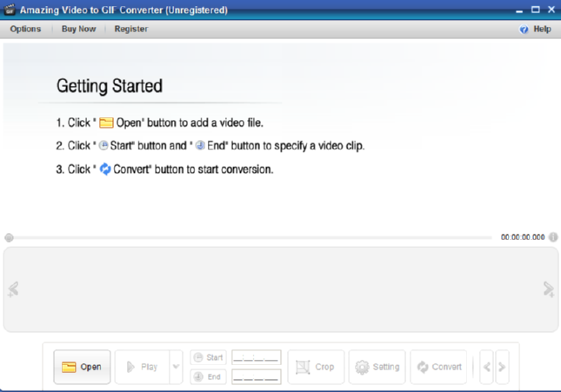561x392 pixels.
Task: Set clip end with the End button
Action: click(x=208, y=376)
